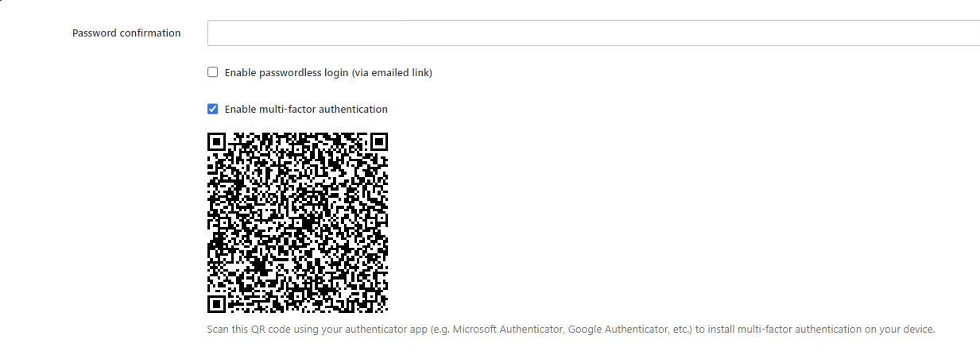Uncheck the multi-factor authentication checkbox
Screen dimensions: 980x351
click(213, 109)
